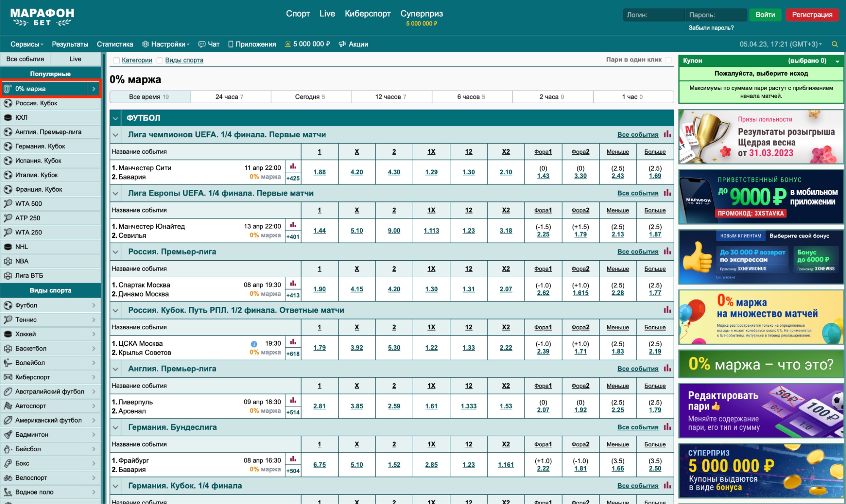Switch to the Сегодня filter tab
This screenshot has height=504, width=846.
311,96
